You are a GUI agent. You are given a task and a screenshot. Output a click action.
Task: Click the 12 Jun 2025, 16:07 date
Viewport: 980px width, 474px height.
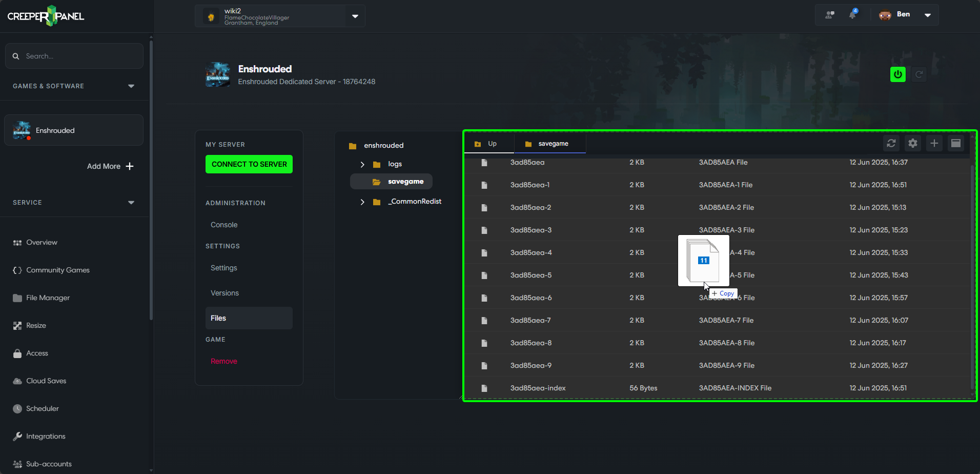coord(879,320)
